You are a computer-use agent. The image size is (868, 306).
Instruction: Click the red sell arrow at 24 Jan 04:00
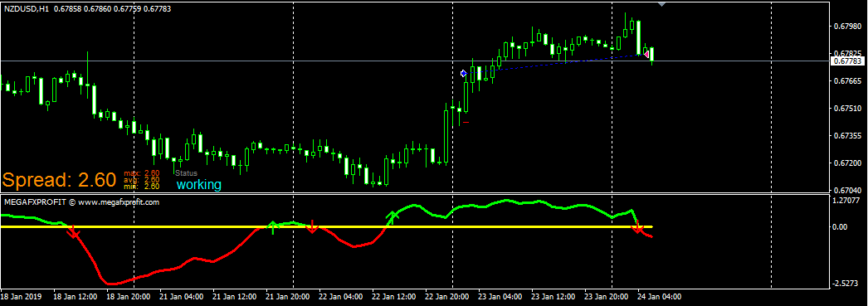click(638, 226)
